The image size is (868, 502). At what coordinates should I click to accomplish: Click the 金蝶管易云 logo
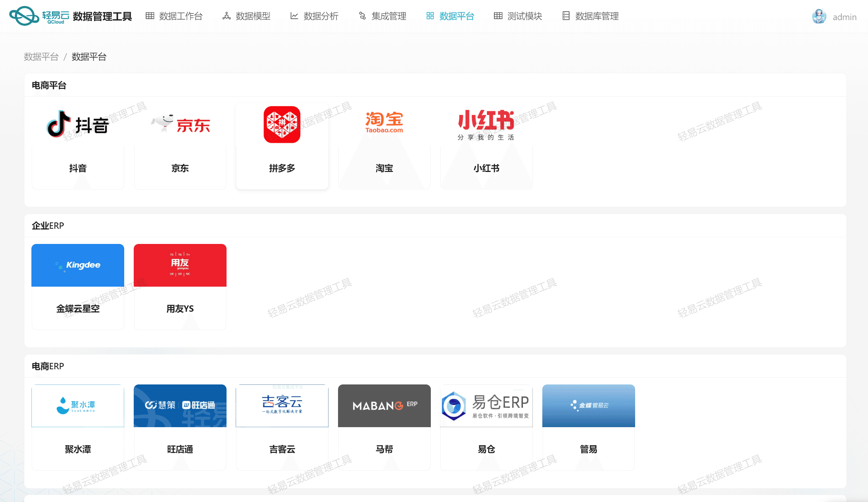click(x=589, y=406)
